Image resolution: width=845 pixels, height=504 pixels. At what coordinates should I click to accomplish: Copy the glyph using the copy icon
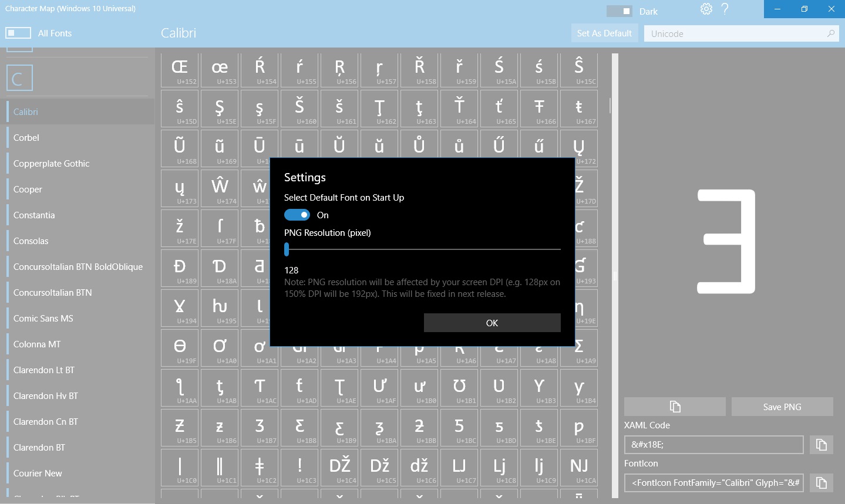tap(674, 406)
